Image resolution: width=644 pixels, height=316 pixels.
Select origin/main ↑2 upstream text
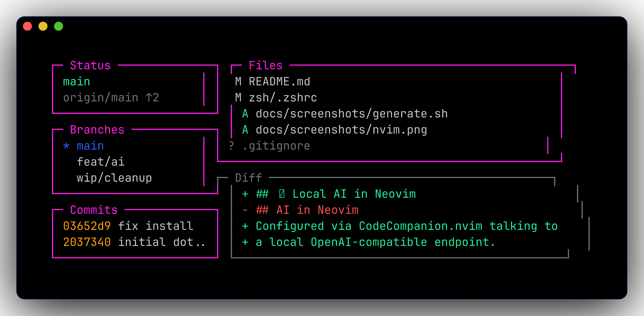pos(111,97)
